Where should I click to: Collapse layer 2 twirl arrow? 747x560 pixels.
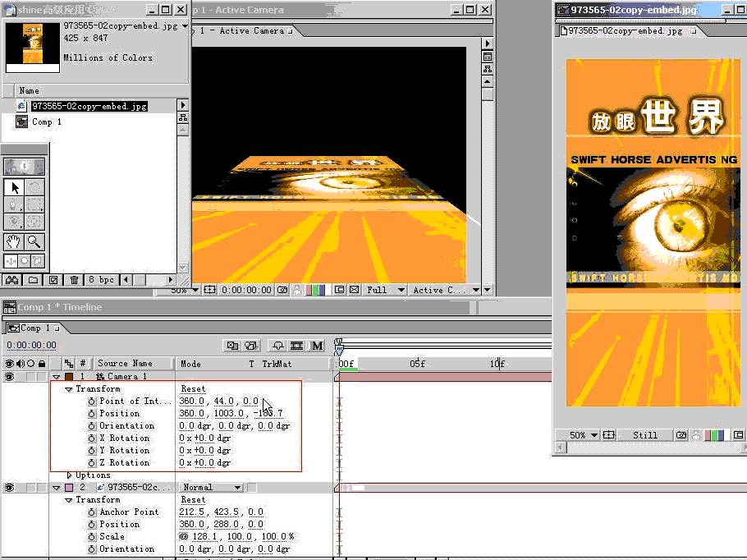pos(56,488)
